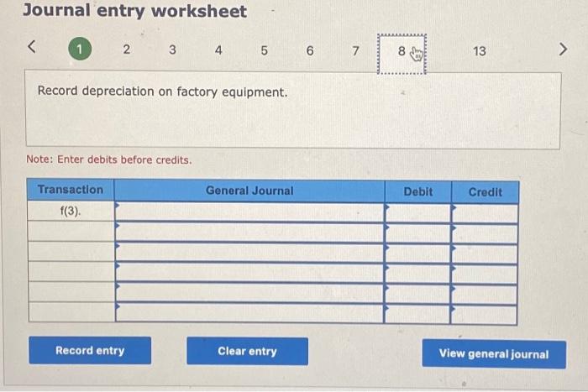Select Debit field in f(3). row
The width and height of the screenshot is (588, 392).
pyautogui.click(x=417, y=213)
